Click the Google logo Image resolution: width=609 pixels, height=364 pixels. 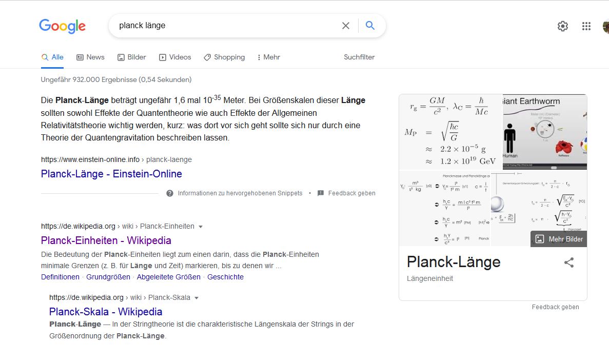coord(62,26)
